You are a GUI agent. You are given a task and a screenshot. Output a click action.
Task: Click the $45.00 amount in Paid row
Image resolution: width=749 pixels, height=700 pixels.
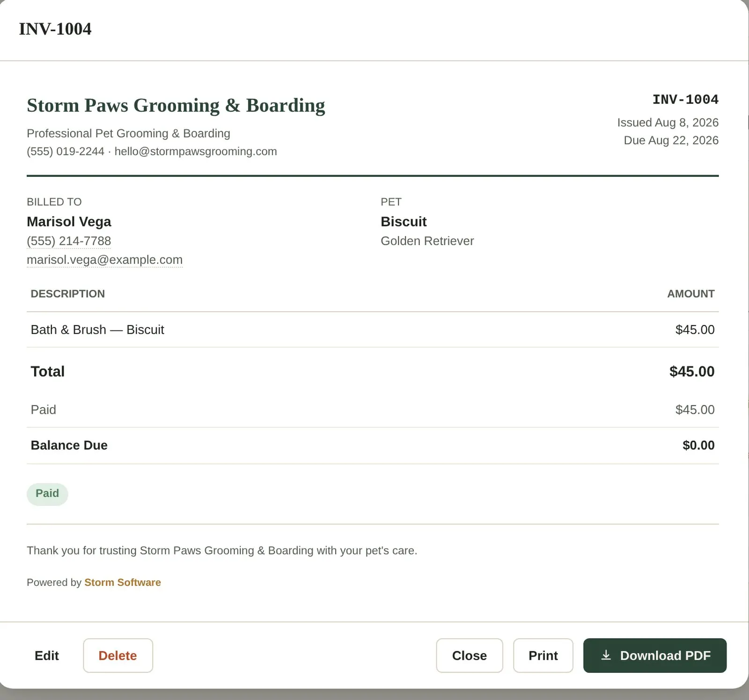695,410
